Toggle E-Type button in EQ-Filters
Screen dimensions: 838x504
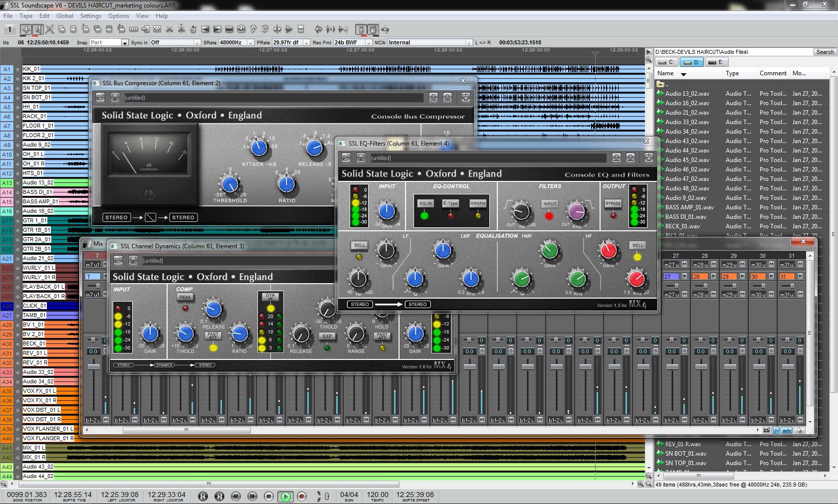tap(450, 203)
